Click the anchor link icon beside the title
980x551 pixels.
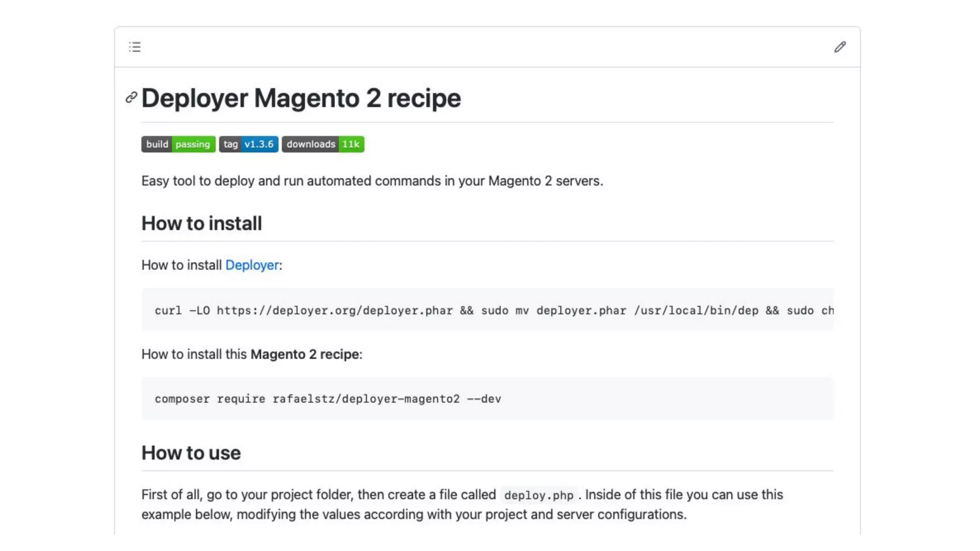click(x=131, y=98)
